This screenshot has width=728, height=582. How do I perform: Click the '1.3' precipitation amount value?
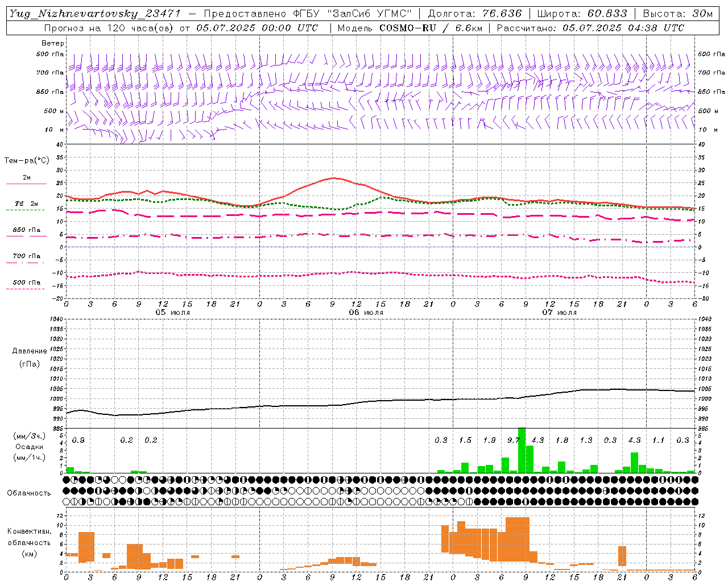586,440
